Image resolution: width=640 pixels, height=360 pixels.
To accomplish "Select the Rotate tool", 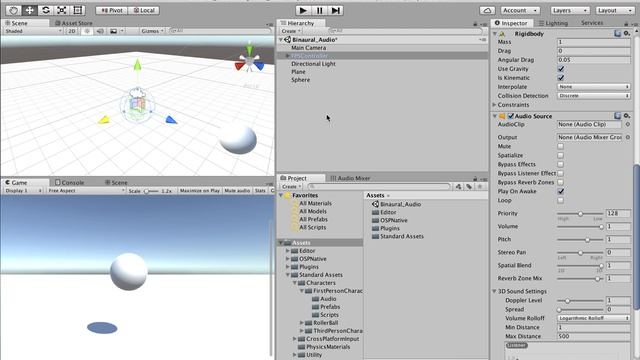I will [46, 10].
